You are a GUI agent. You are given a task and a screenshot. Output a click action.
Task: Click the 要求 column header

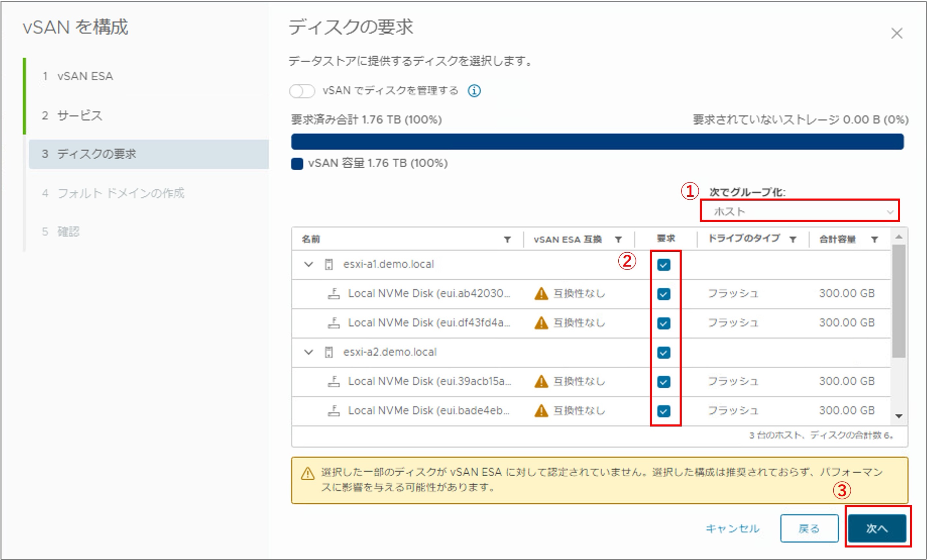tap(665, 238)
